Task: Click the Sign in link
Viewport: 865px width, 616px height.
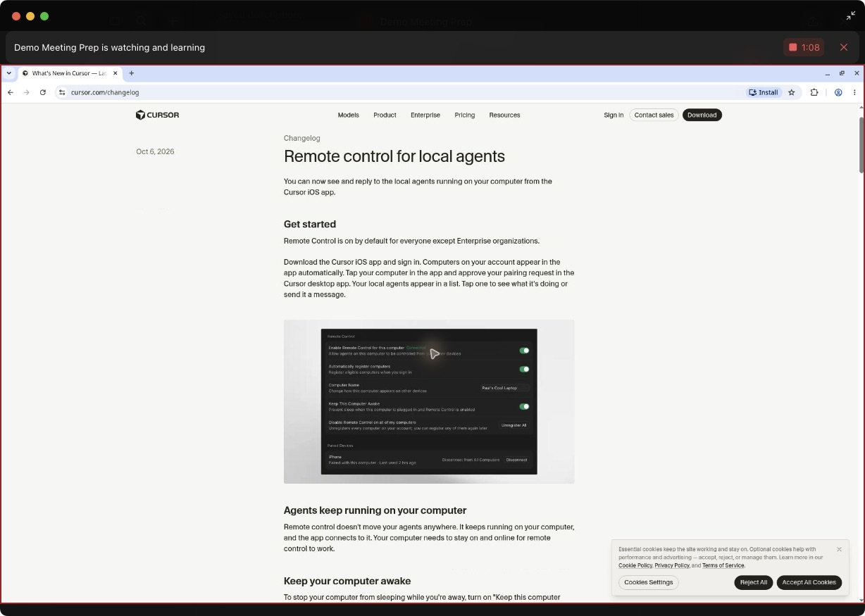Action: pos(614,115)
